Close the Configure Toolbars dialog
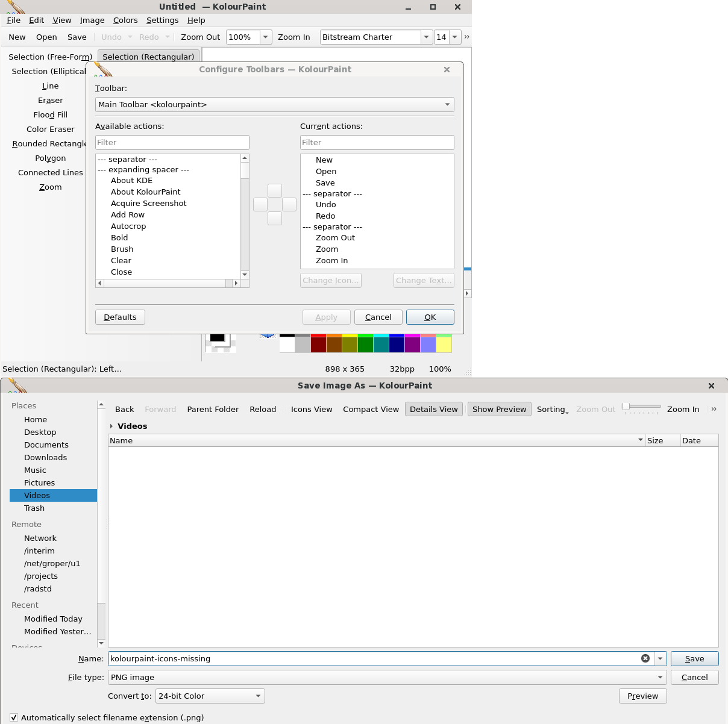 (x=447, y=69)
